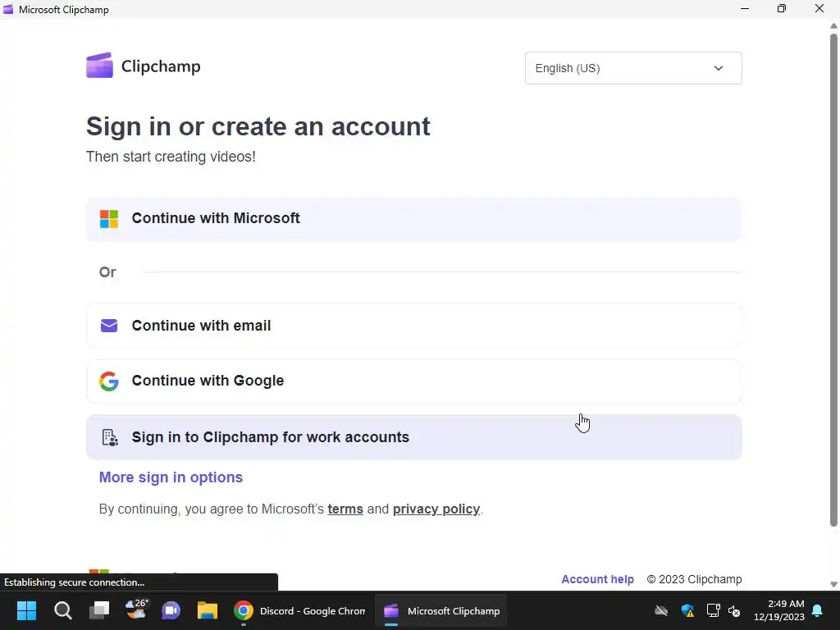
Task: Open taskbar Search
Action: click(62, 610)
